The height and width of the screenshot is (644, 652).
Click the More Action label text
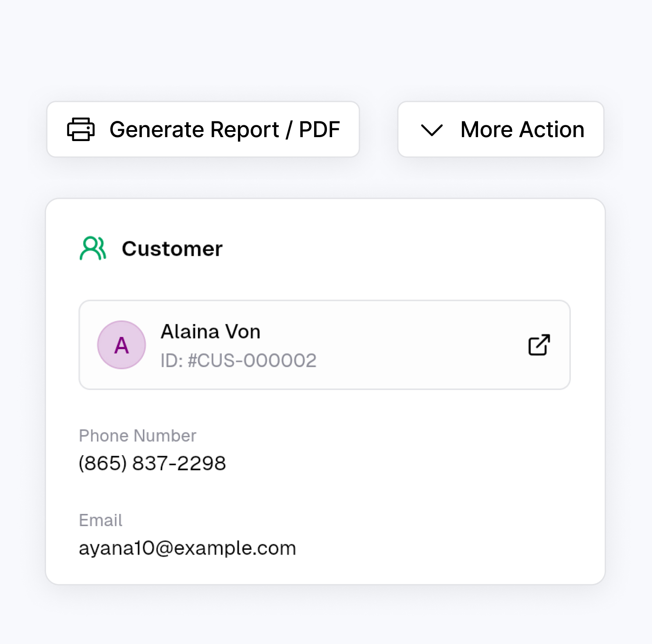523,130
